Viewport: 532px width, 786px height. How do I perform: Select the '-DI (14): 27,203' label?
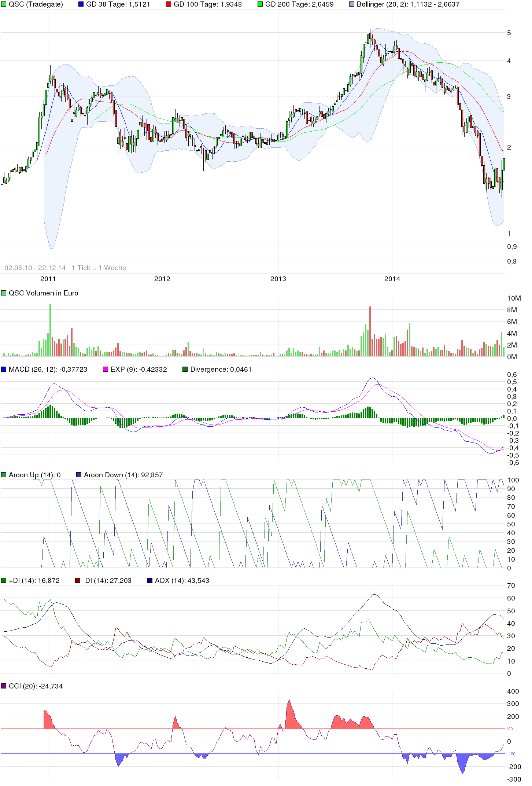click(x=107, y=580)
